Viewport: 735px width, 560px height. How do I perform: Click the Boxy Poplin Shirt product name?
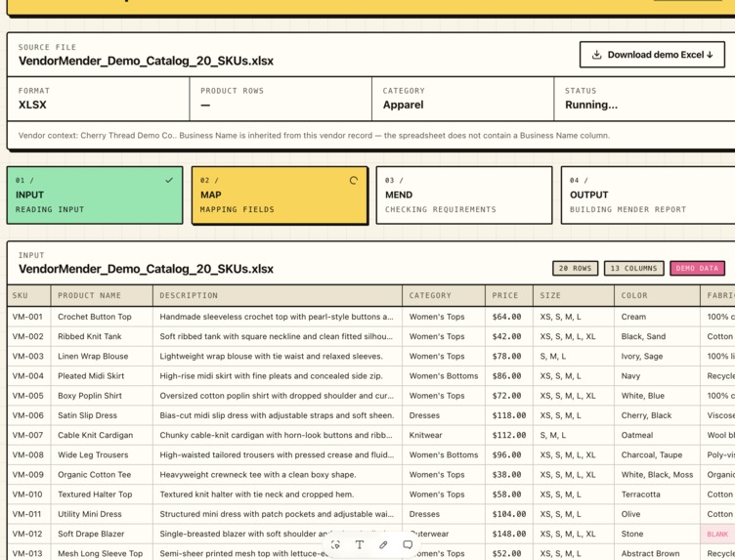click(x=90, y=396)
